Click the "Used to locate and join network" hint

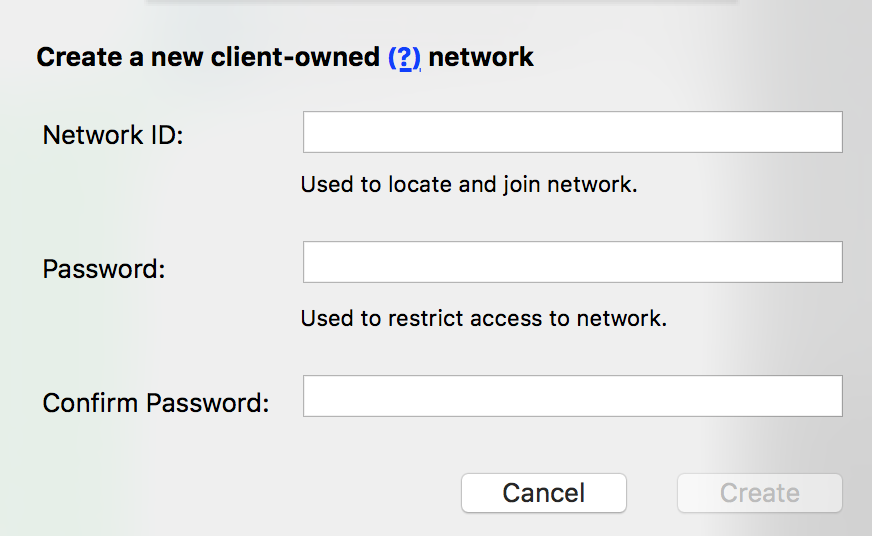point(469,185)
